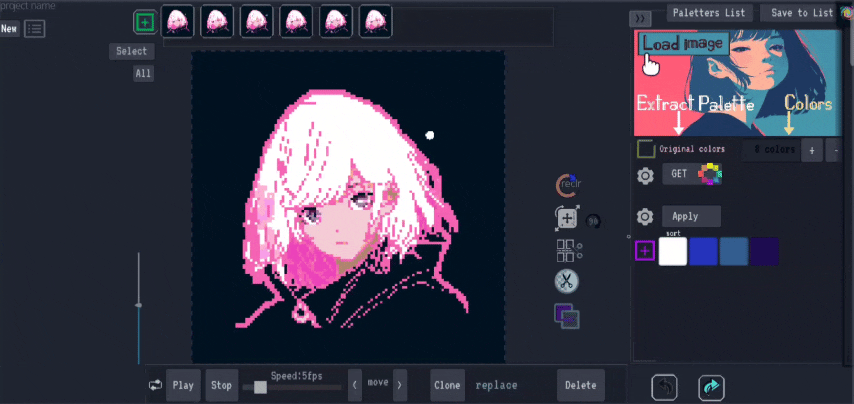Click the overlapping purple layers icon
The height and width of the screenshot is (404, 854).
click(x=566, y=316)
